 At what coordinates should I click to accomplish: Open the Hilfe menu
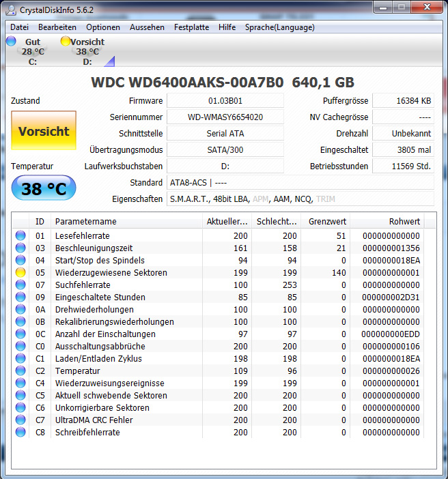227,27
